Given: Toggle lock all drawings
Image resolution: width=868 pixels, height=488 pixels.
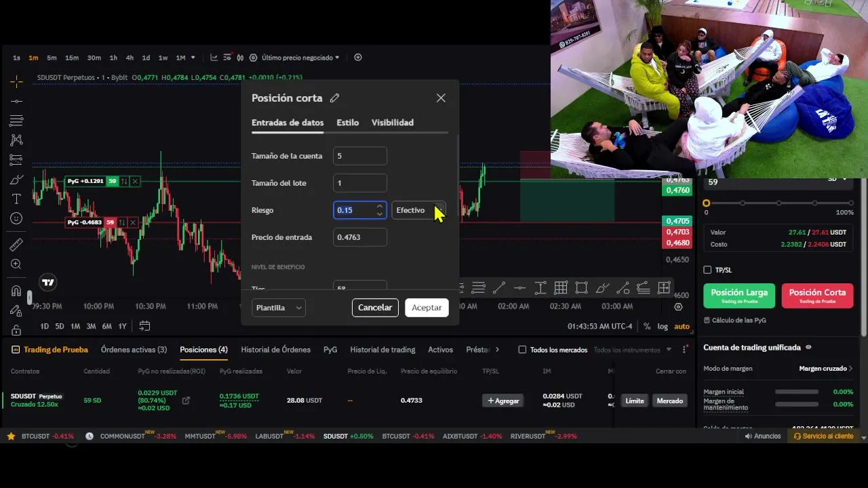Looking at the screenshot, I should coord(16,330).
